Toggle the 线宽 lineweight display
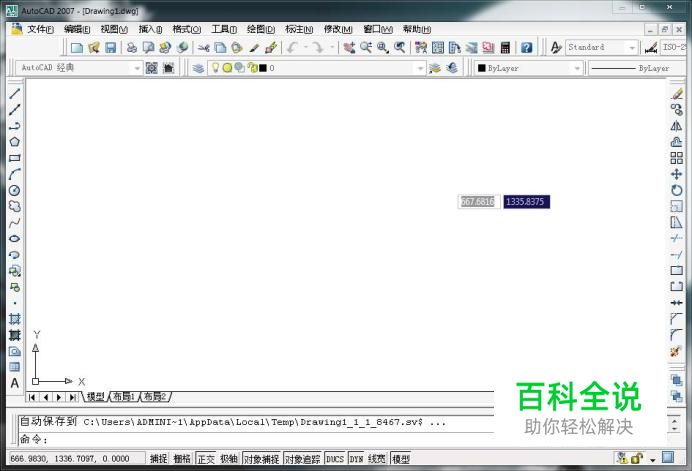 click(376, 459)
